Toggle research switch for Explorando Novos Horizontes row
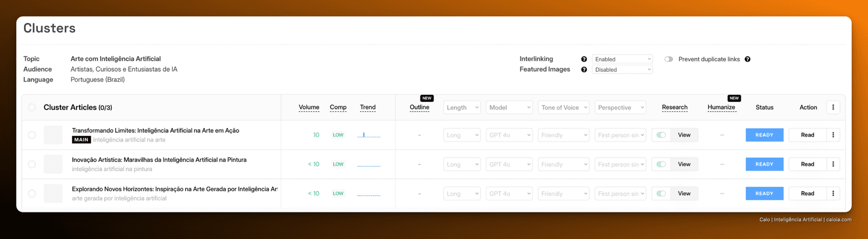 pyautogui.click(x=661, y=193)
